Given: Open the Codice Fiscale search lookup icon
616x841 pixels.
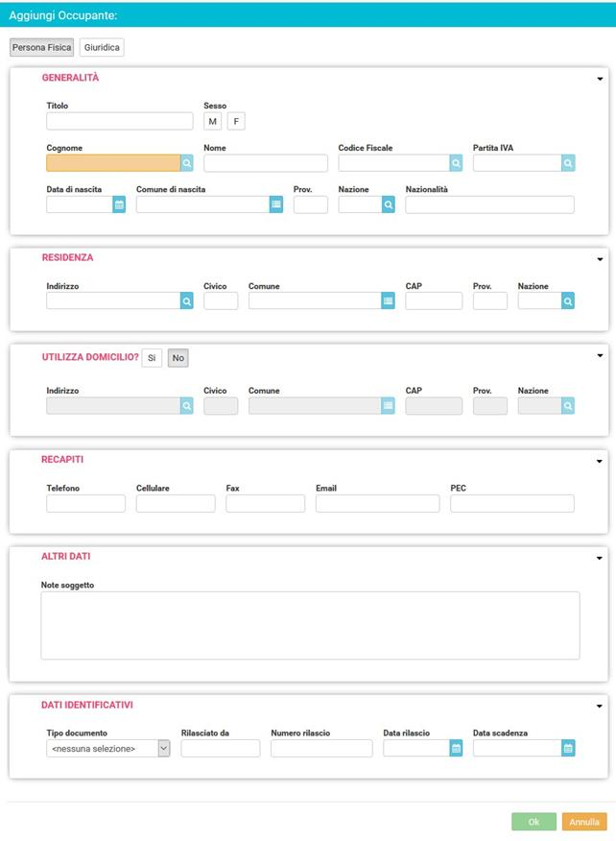Looking at the screenshot, I should tap(456, 163).
